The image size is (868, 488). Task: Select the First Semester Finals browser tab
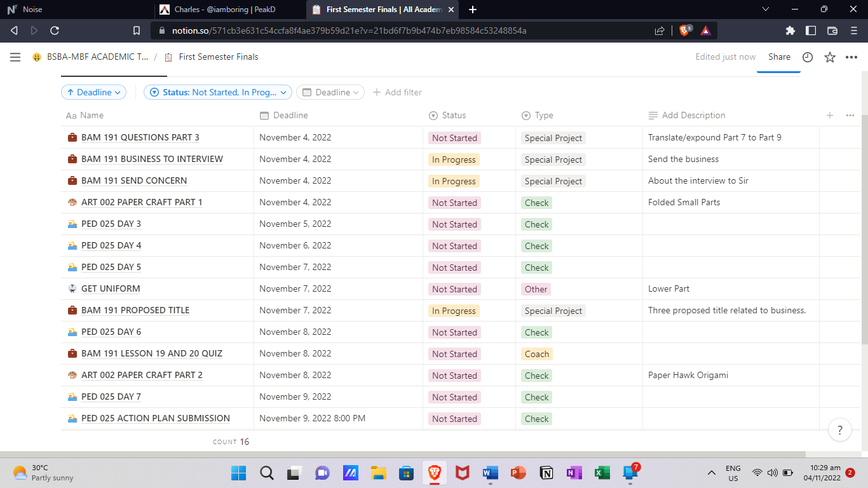point(384,10)
